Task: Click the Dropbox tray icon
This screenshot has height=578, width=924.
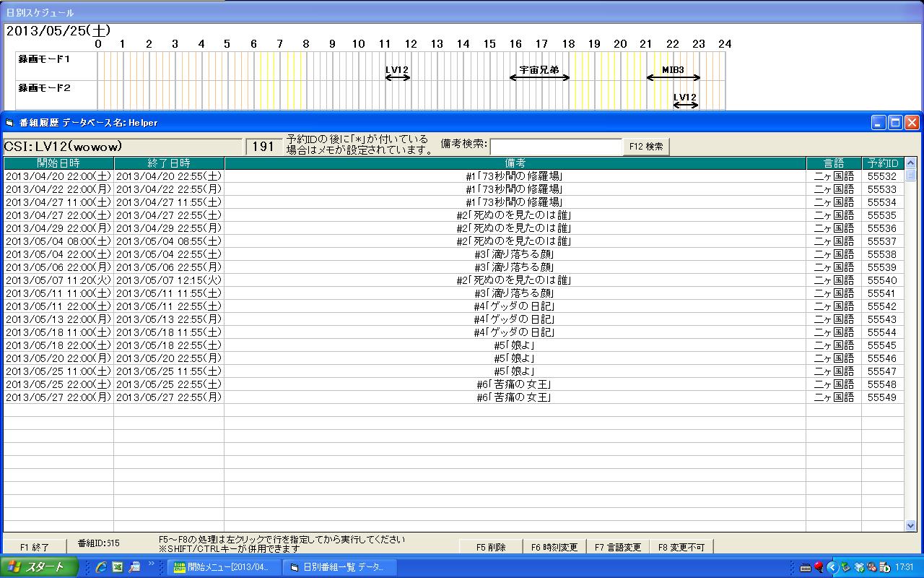Action: tap(858, 567)
